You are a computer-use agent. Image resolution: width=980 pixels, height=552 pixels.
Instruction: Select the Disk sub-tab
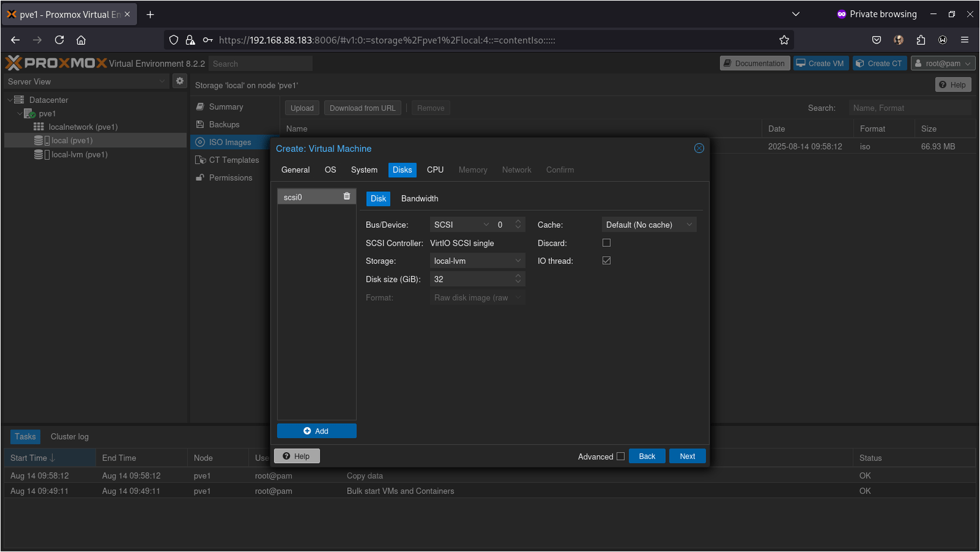click(379, 198)
